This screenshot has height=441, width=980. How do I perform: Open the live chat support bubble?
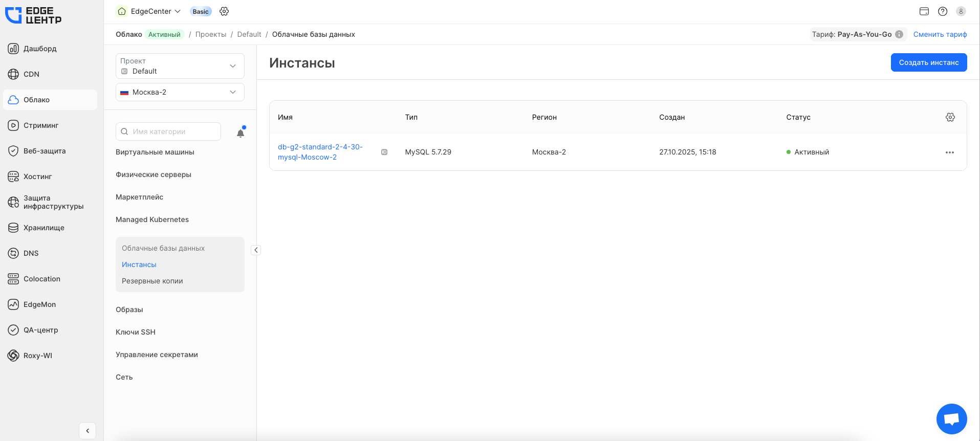pyautogui.click(x=951, y=419)
